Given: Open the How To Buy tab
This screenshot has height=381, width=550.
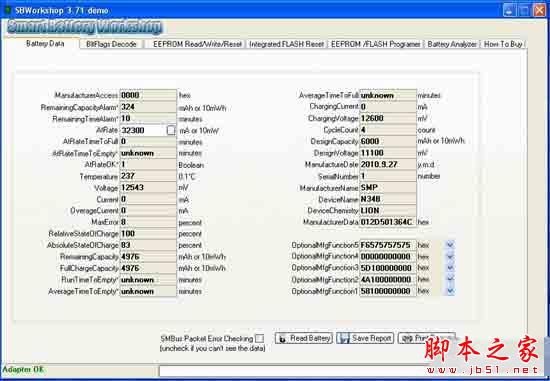Looking at the screenshot, I should (503, 44).
